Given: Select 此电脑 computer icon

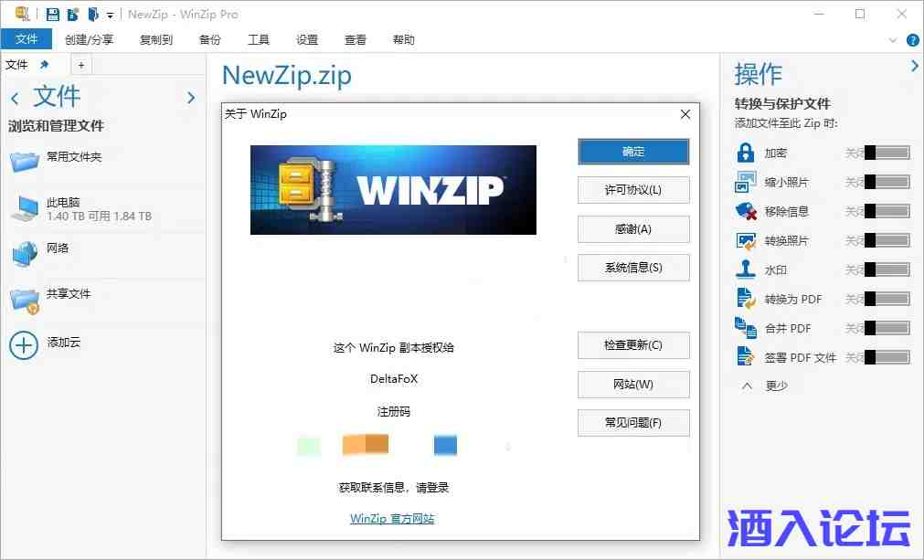Looking at the screenshot, I should 25,208.
